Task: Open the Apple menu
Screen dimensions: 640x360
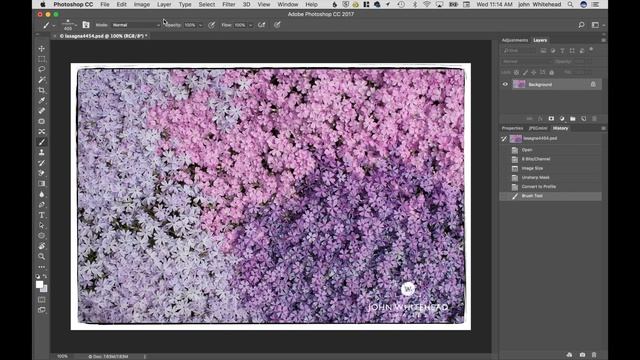Action: (x=43, y=4)
